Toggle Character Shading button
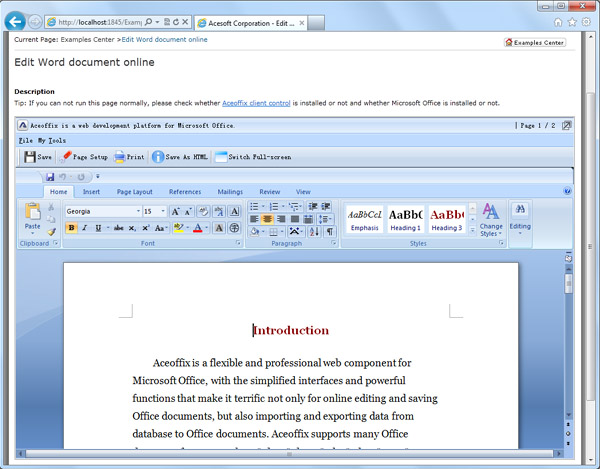 click(x=219, y=228)
